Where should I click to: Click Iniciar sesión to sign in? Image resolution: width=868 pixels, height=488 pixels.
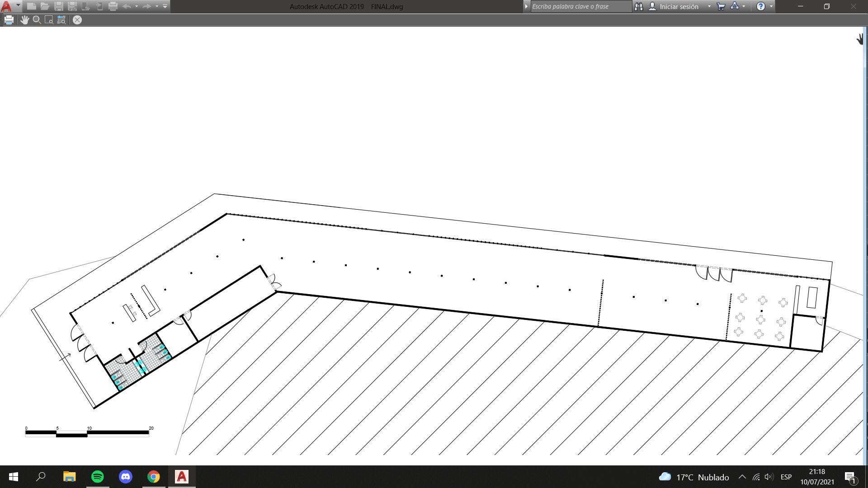coord(679,6)
